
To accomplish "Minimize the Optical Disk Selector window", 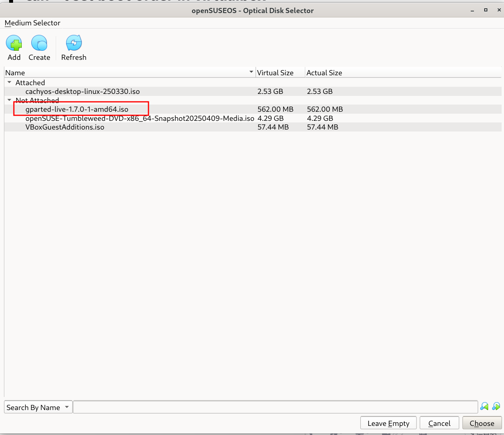I will pos(472,11).
